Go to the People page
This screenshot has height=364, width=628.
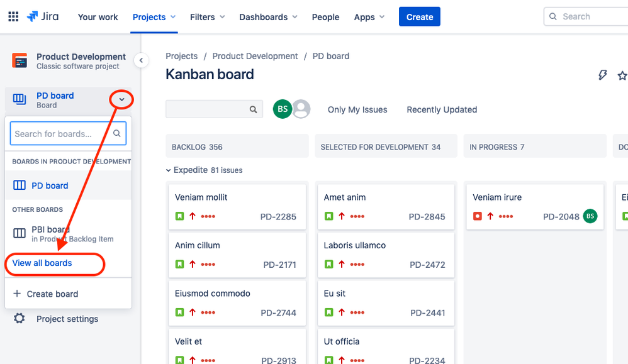[325, 17]
